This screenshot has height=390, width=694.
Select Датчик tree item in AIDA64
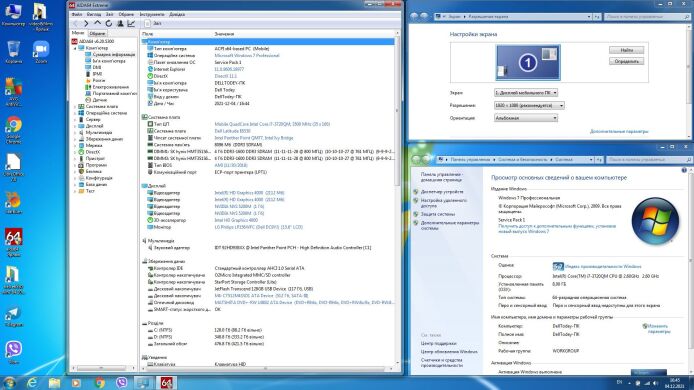[100, 100]
